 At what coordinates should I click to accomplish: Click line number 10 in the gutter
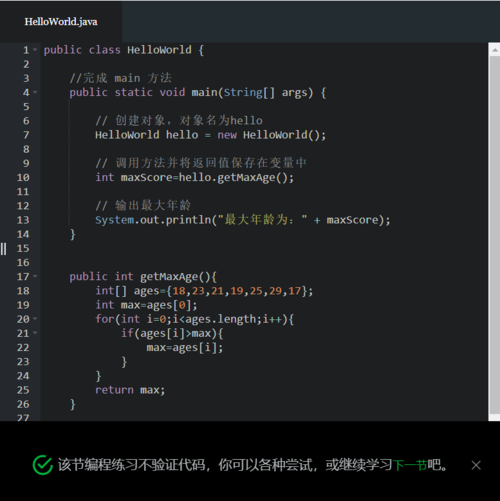tap(23, 177)
